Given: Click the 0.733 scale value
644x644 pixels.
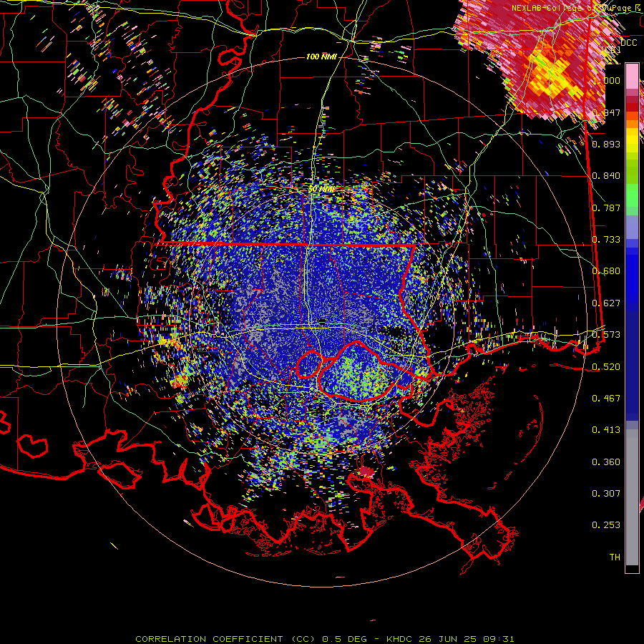Looking at the screenshot, I should coord(606,240).
